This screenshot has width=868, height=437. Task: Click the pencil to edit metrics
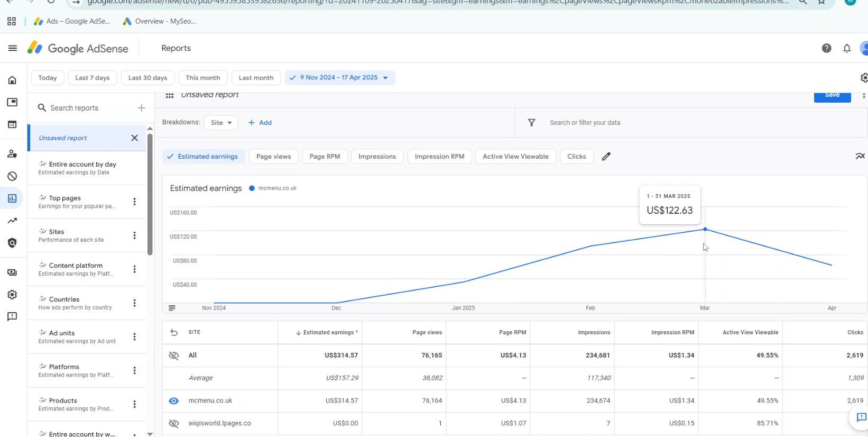606,156
